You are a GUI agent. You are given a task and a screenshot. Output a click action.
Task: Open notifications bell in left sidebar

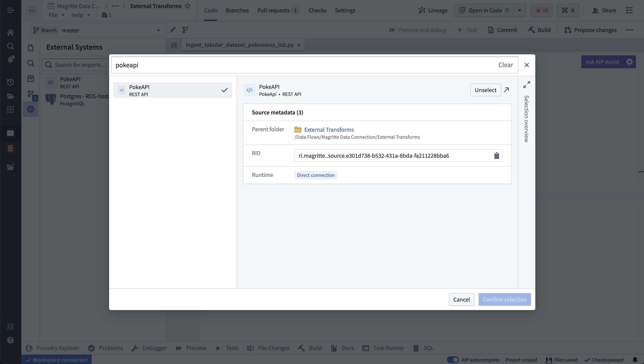[x=10, y=59]
